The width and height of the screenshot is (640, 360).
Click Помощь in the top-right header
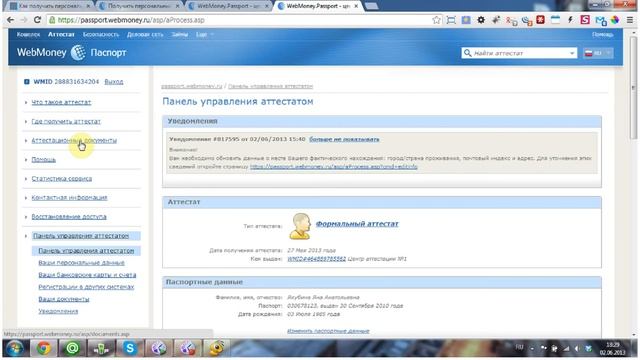click(x=602, y=35)
